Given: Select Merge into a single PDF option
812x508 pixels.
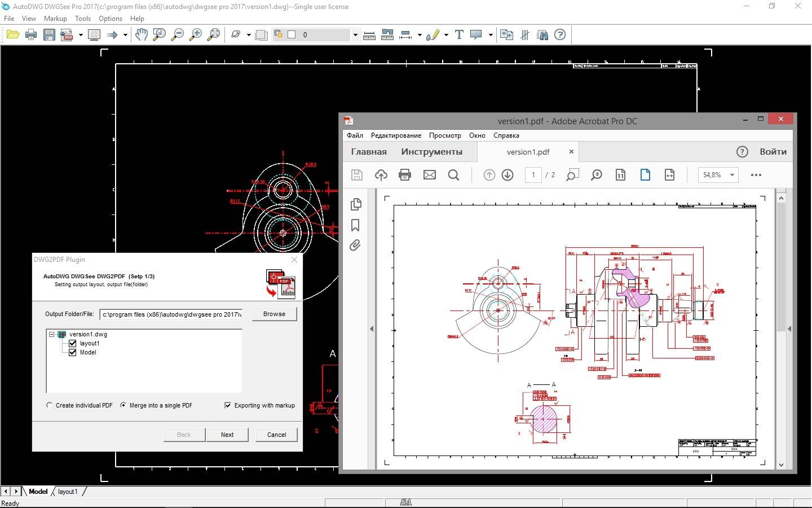Looking at the screenshot, I should [x=123, y=405].
